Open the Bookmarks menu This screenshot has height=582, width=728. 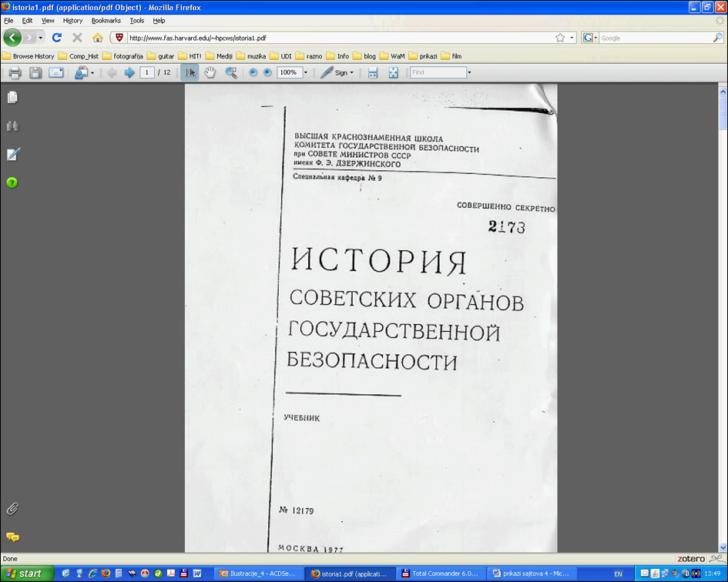106,21
